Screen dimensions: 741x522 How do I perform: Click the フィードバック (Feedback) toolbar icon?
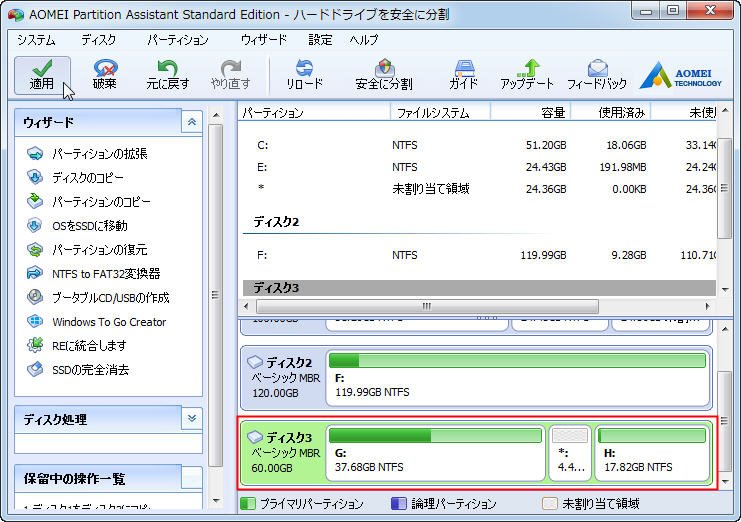(597, 75)
